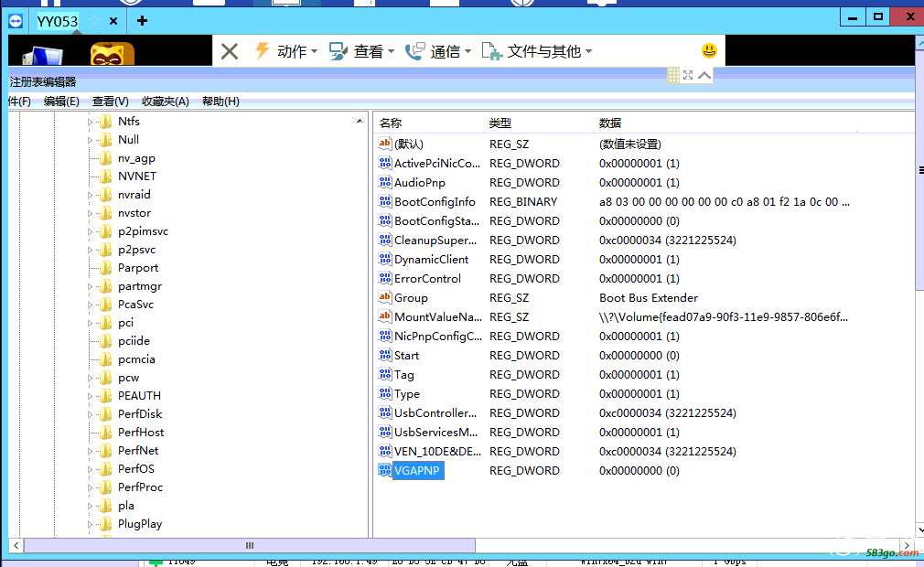
Task: Open the 编辑(E) menu in Registry Editor
Action: [61, 102]
